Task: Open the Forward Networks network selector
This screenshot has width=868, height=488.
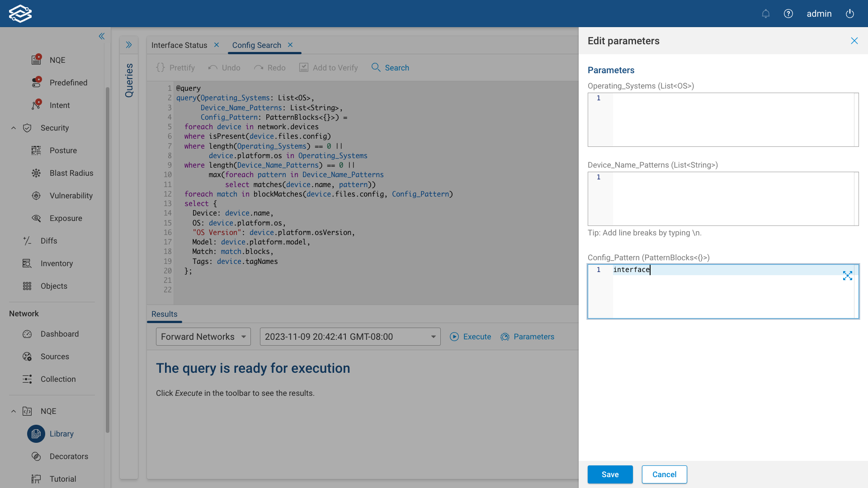Action: (x=203, y=337)
